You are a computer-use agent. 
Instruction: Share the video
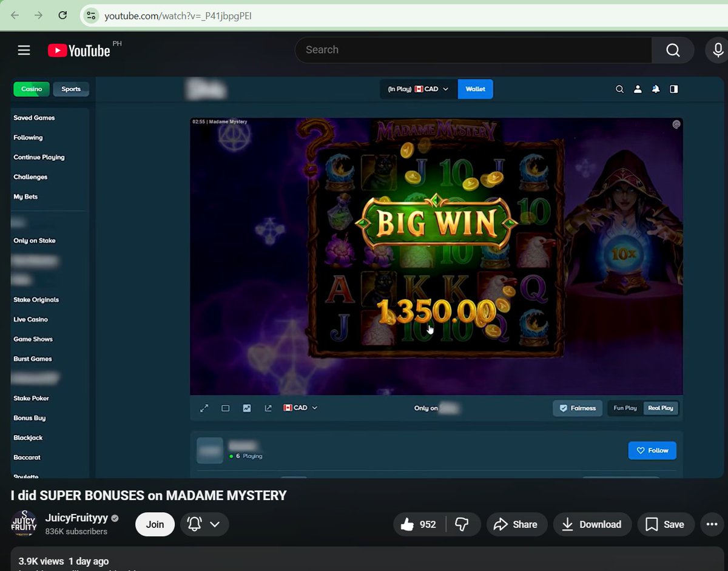click(x=517, y=524)
